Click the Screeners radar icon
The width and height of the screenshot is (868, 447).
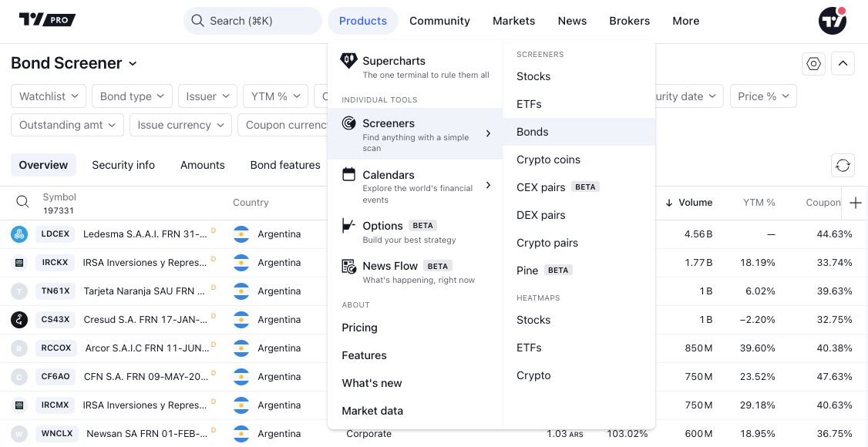pyautogui.click(x=348, y=123)
